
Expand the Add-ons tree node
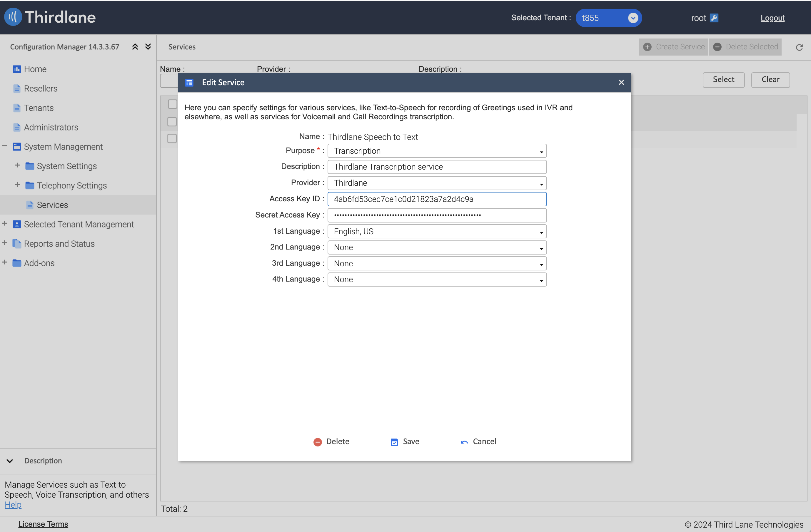coord(4,262)
